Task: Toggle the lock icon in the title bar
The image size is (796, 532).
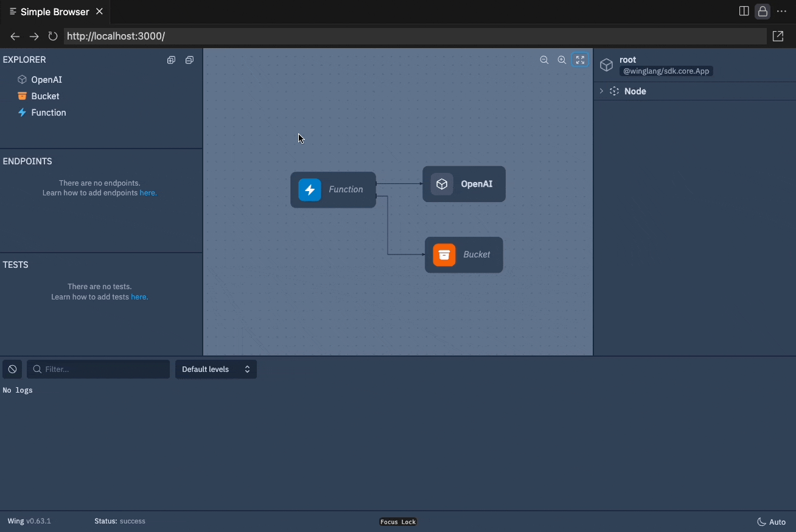Action: click(763, 11)
